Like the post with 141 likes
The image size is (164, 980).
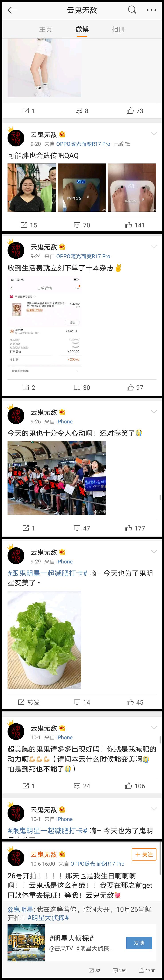click(135, 225)
